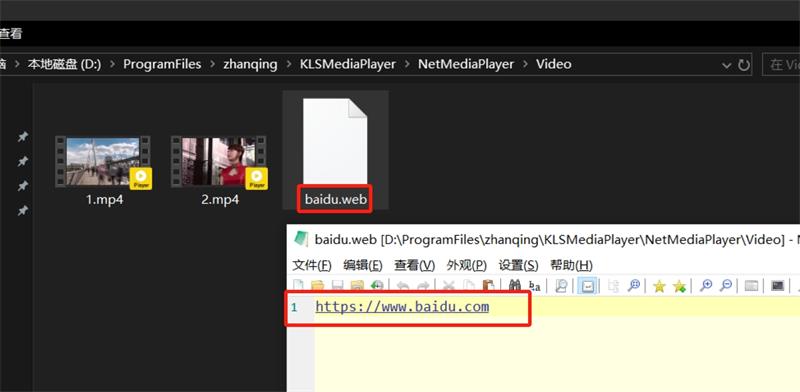Click the topmost quick-access pin icon
The height and width of the screenshot is (392, 800).
[x=22, y=137]
